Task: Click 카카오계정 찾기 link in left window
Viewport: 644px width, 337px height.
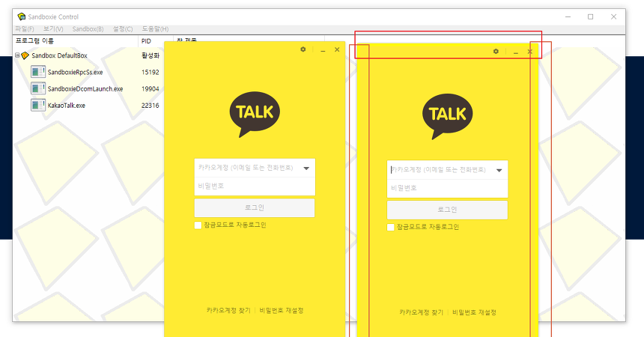Action: coord(229,310)
